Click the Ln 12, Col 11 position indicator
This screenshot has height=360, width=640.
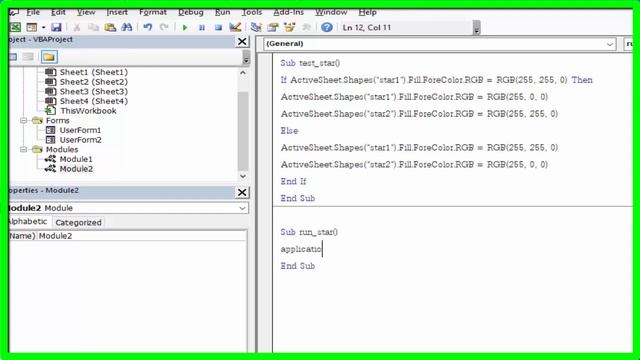click(367, 27)
